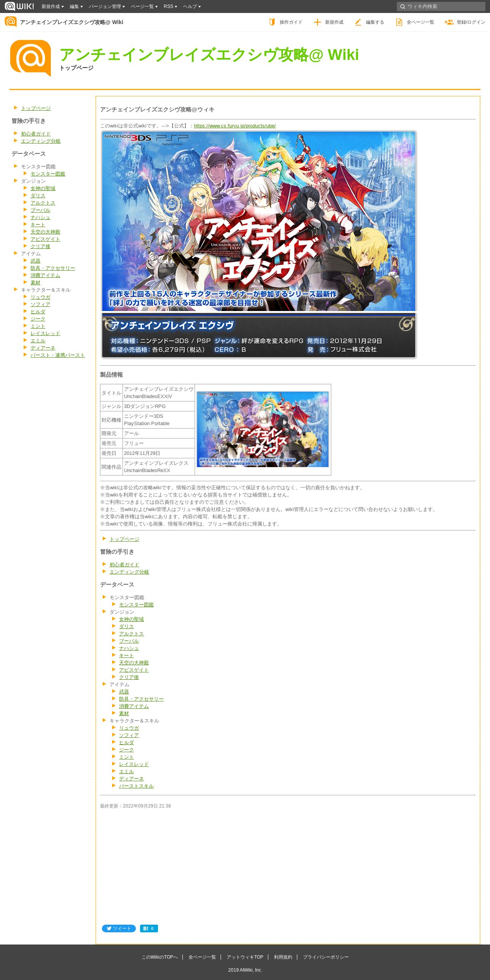Open バースト・連携バースト in the sidebar
490x980 pixels.
(x=58, y=355)
